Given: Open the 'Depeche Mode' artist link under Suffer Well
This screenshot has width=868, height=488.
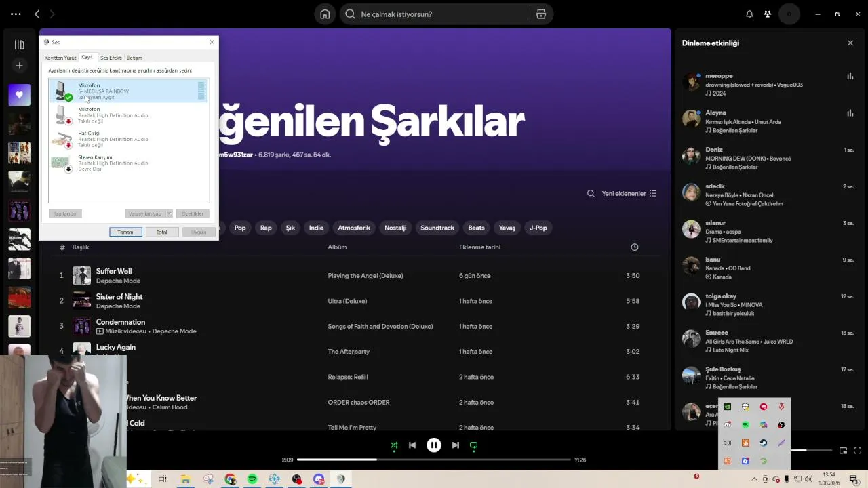Looking at the screenshot, I should pyautogui.click(x=118, y=281).
